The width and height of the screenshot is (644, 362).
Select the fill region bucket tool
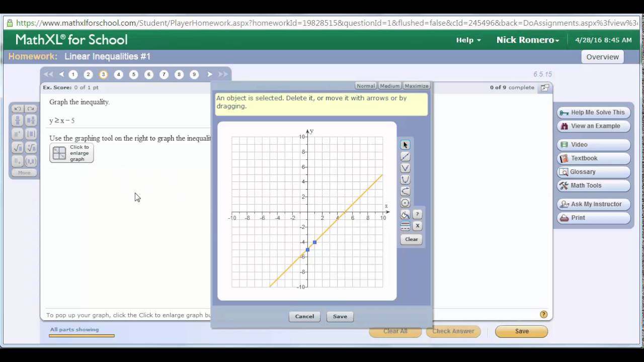(405, 215)
